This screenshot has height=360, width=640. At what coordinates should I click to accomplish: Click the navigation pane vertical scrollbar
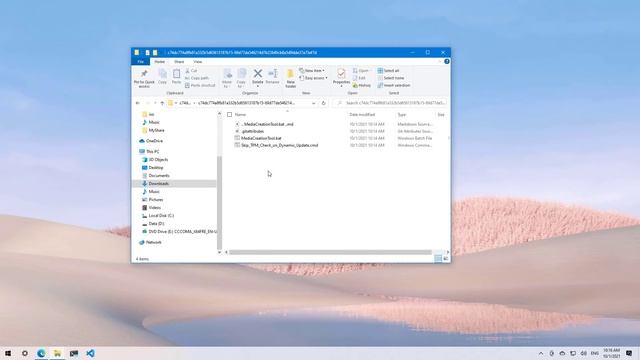(219, 202)
